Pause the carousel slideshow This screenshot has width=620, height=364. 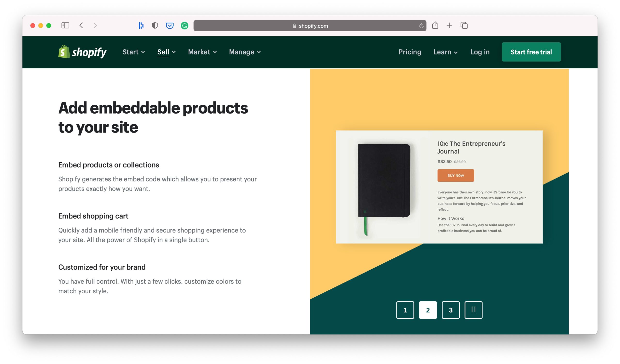pyautogui.click(x=473, y=310)
